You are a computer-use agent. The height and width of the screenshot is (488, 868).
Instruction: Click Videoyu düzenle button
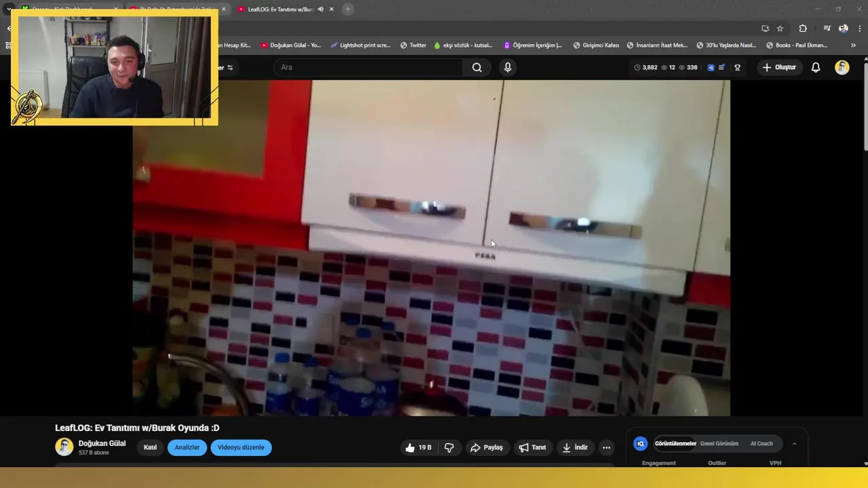(241, 447)
